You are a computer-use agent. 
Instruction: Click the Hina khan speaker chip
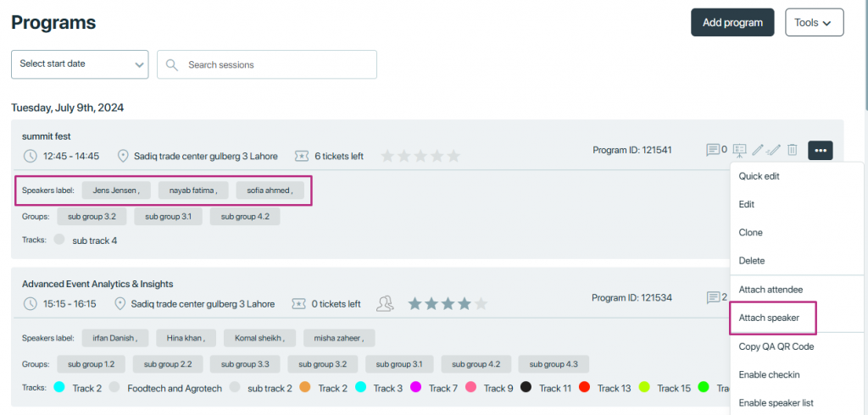click(x=186, y=338)
